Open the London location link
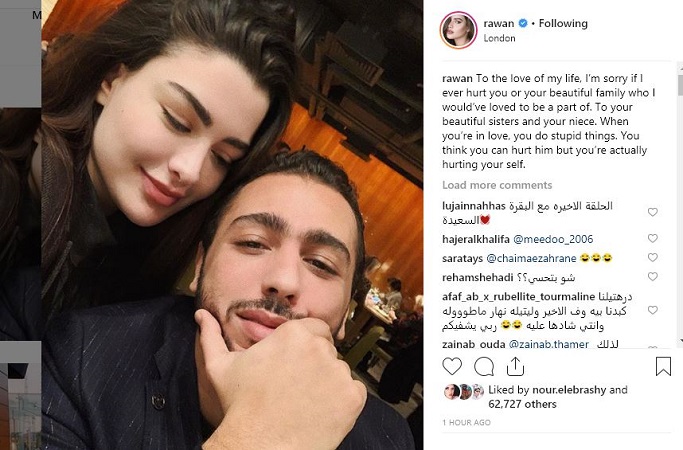Viewport: 683px width, 450px height. 499,38
